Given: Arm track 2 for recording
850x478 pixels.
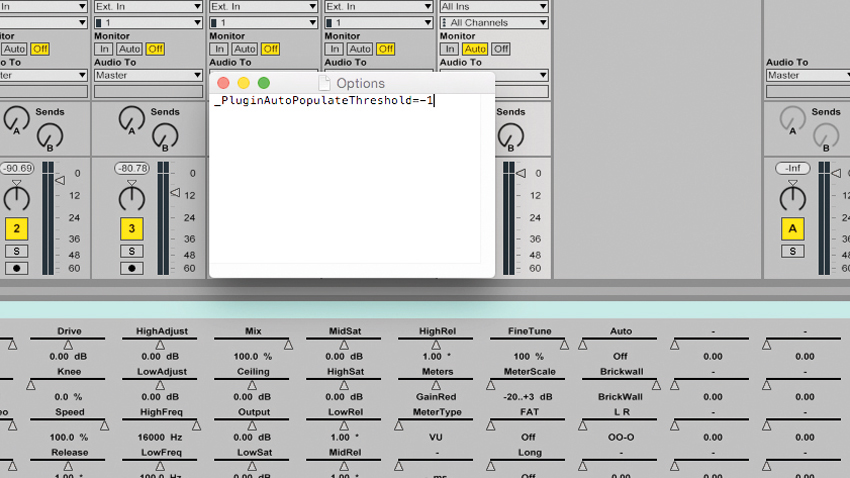Looking at the screenshot, I should [x=16, y=268].
